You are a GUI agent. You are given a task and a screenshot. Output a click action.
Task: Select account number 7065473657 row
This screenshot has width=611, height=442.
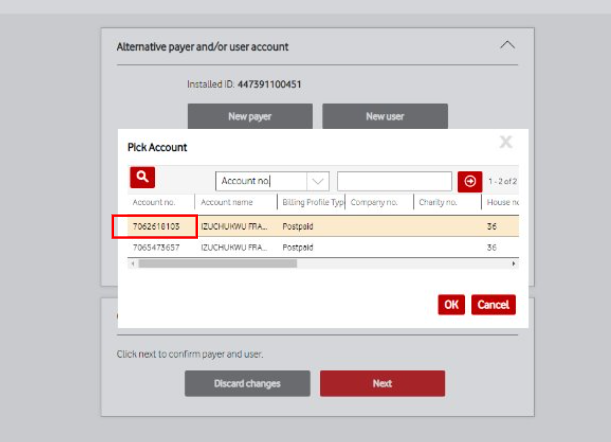tap(155, 246)
